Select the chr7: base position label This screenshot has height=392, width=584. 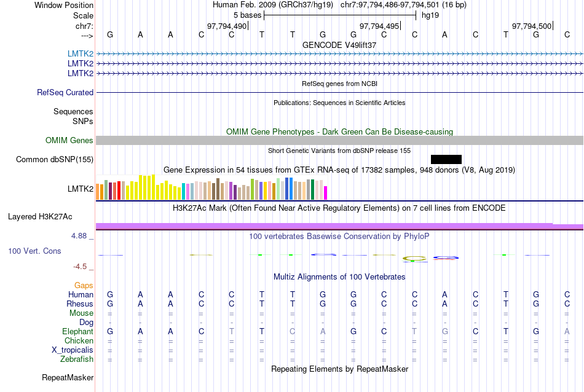point(84,26)
